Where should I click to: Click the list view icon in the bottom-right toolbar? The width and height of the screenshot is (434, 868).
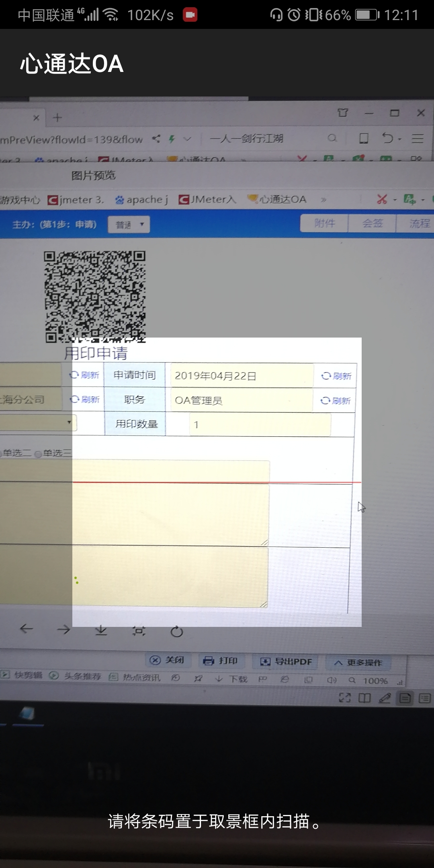pyautogui.click(x=425, y=698)
